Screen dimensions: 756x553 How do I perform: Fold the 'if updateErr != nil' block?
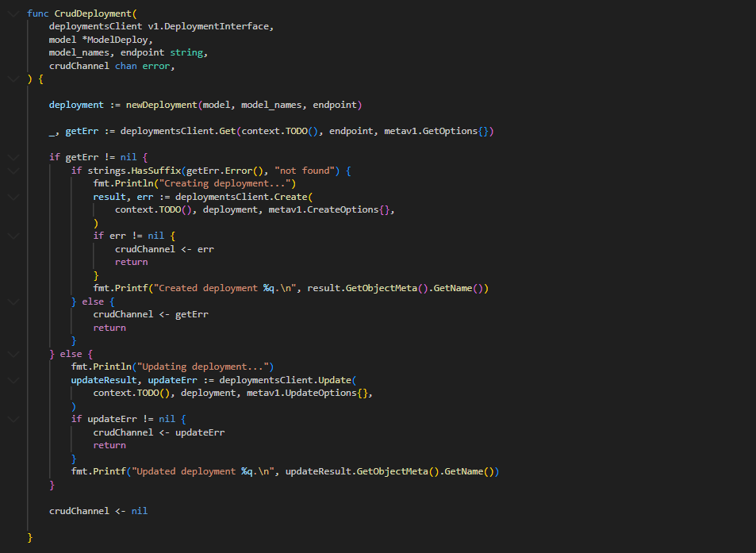[13, 419]
